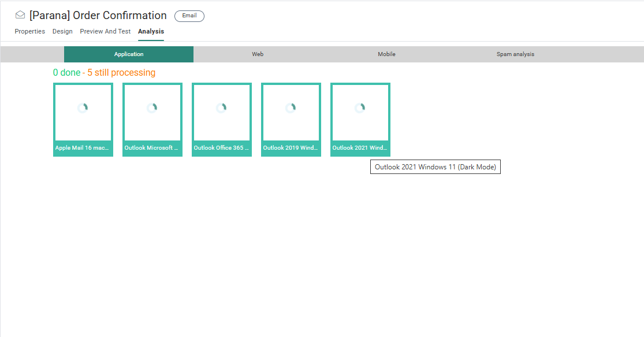644x337 pixels.
Task: Select the Analysis tab
Action: click(151, 31)
